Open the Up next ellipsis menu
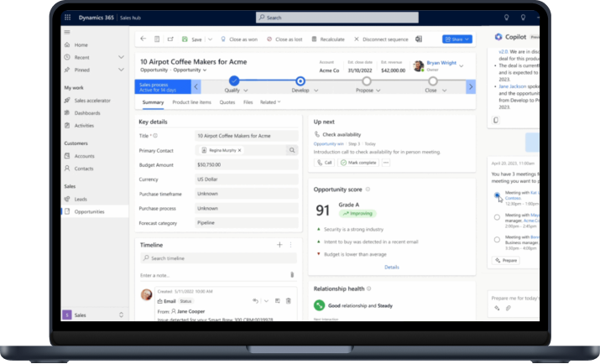600x364 pixels. 386,163
